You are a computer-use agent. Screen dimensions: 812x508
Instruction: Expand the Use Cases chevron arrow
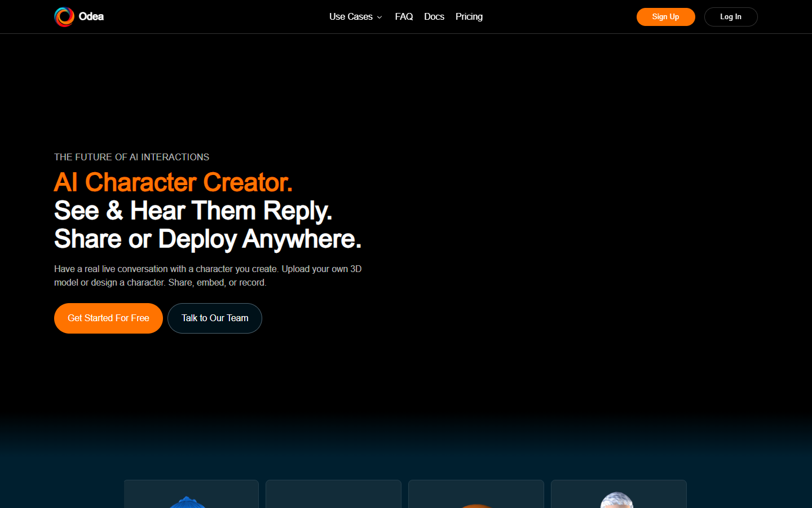(379, 17)
